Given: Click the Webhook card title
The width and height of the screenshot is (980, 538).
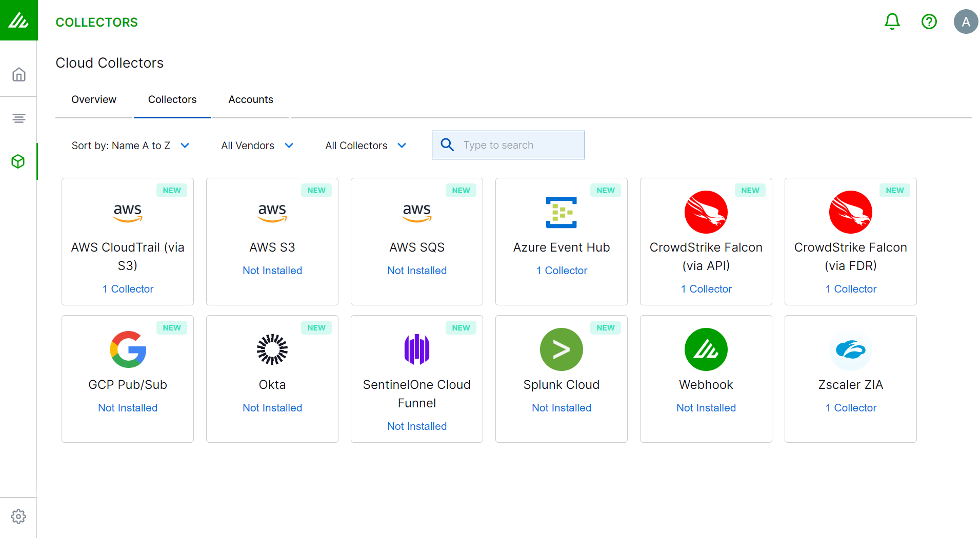Looking at the screenshot, I should (x=706, y=385).
